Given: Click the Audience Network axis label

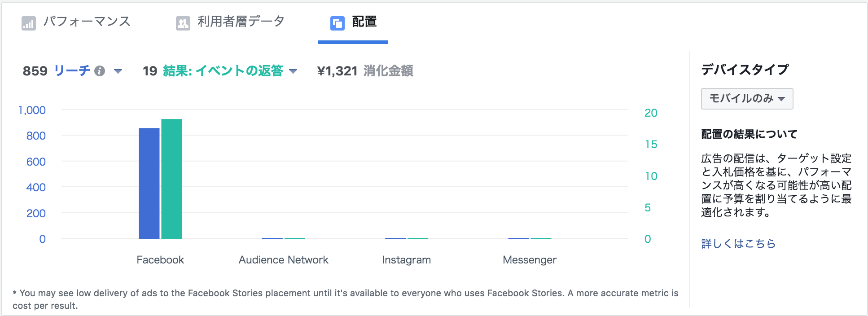Looking at the screenshot, I should coord(283,260).
